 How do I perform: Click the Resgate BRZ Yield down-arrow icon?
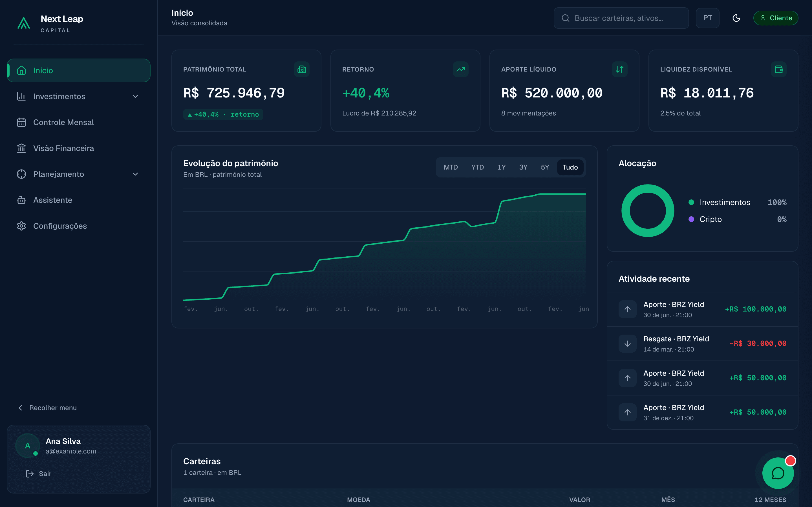tap(627, 344)
